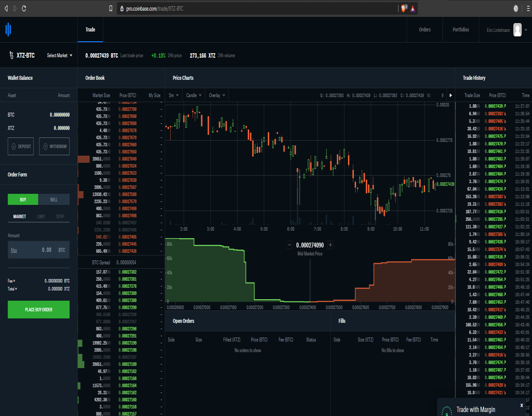Switch order form to BUY
The width and height of the screenshot is (532, 416).
(23, 200)
